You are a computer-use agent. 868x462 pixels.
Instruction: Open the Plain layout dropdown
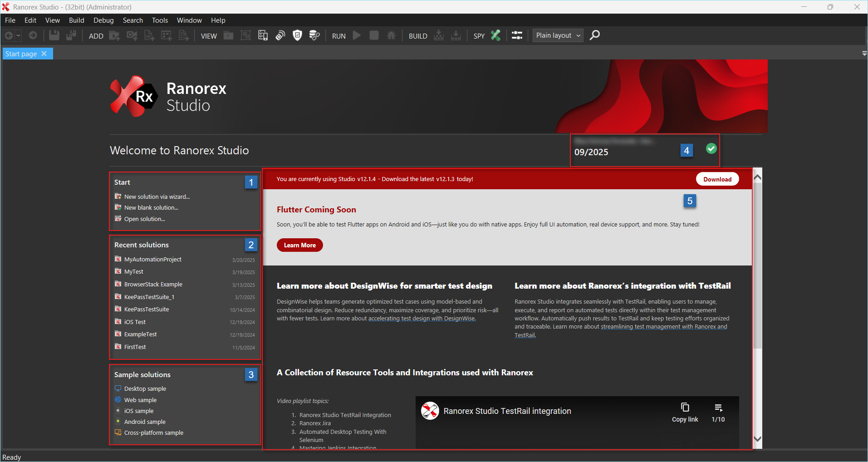[557, 35]
